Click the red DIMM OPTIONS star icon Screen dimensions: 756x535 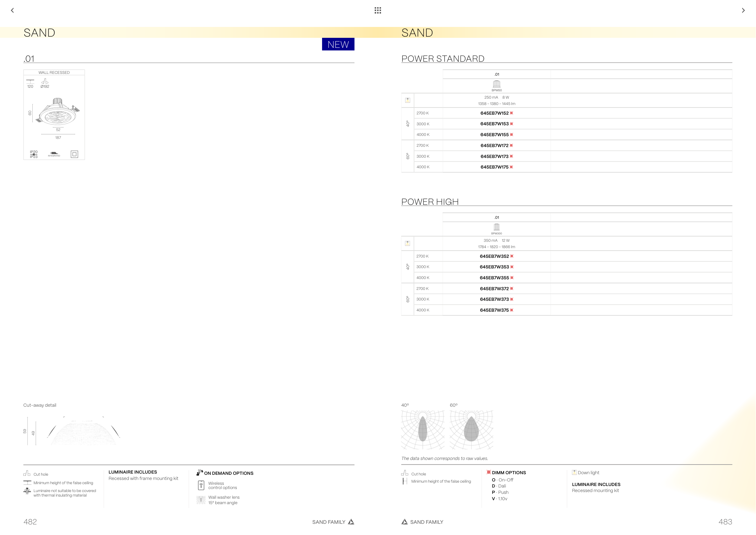tap(489, 472)
